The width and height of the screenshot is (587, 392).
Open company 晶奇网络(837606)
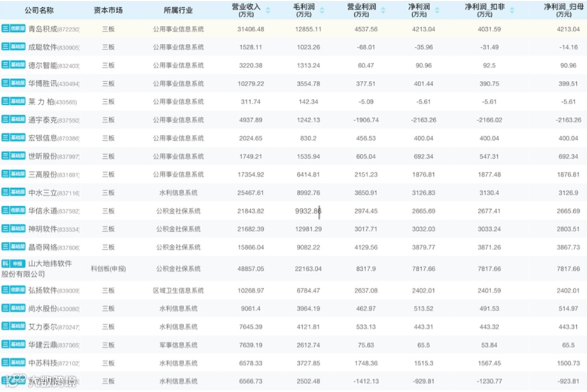click(54, 247)
